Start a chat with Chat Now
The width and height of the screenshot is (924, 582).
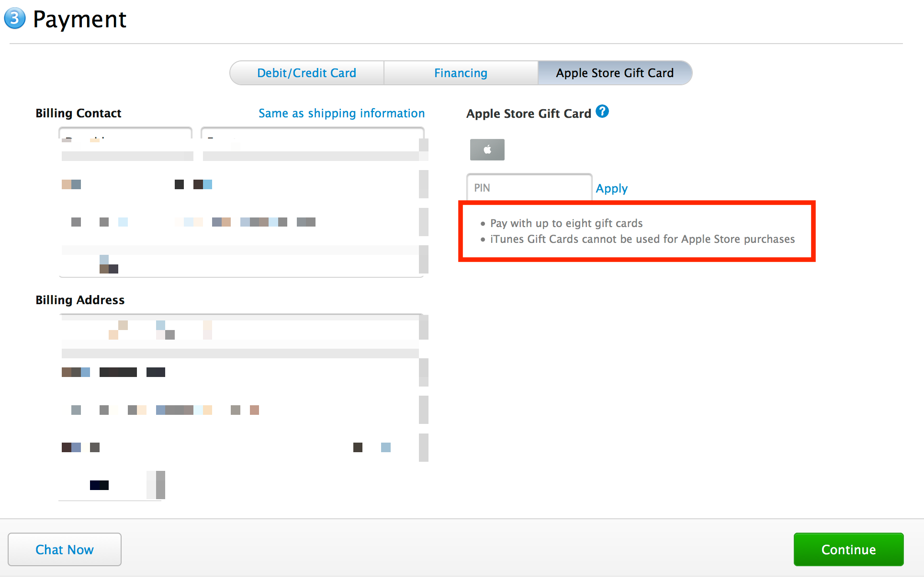(x=65, y=549)
